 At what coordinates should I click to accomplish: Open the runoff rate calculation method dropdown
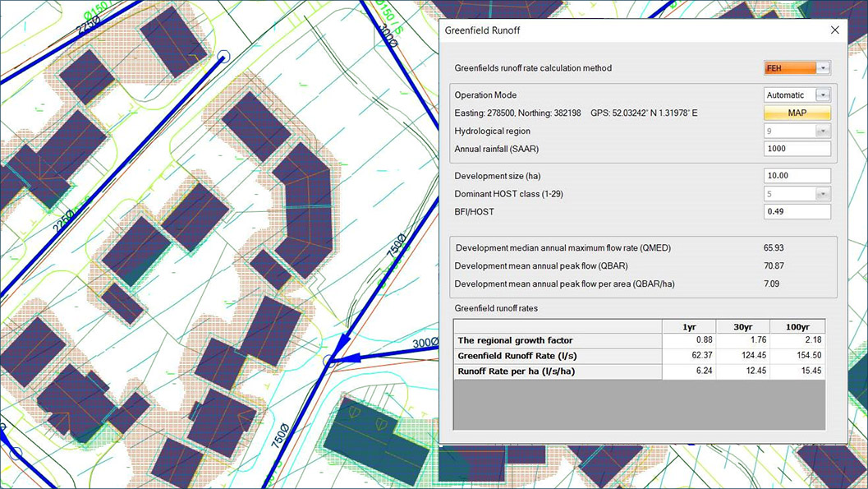point(824,67)
